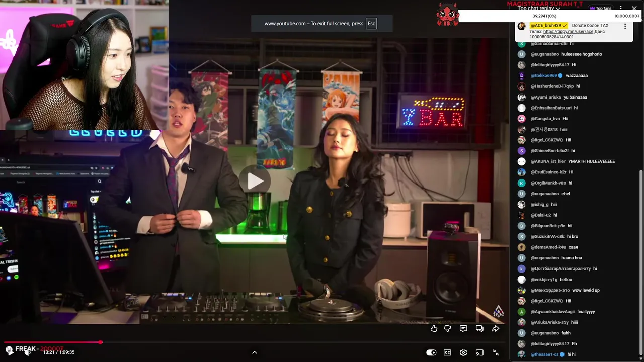Viewport: 644px width, 362px height.
Task: Play the video with center play button
Action: tap(255, 181)
